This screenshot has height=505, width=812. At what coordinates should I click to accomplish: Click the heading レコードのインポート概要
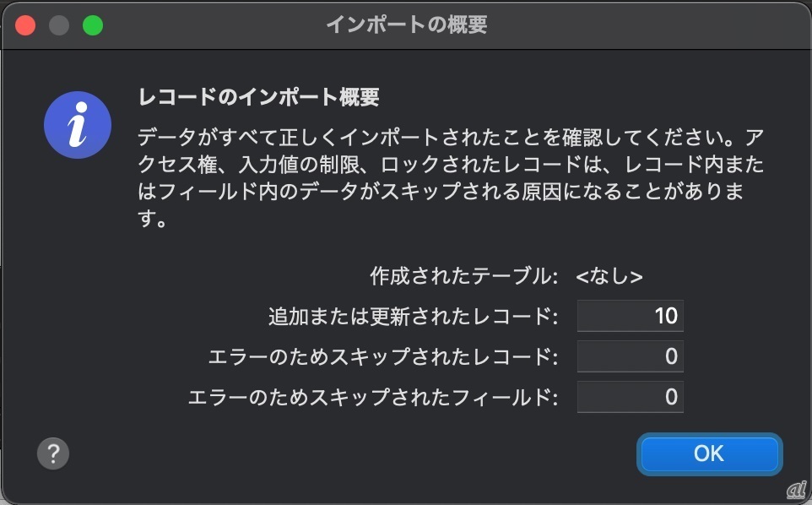tap(258, 97)
